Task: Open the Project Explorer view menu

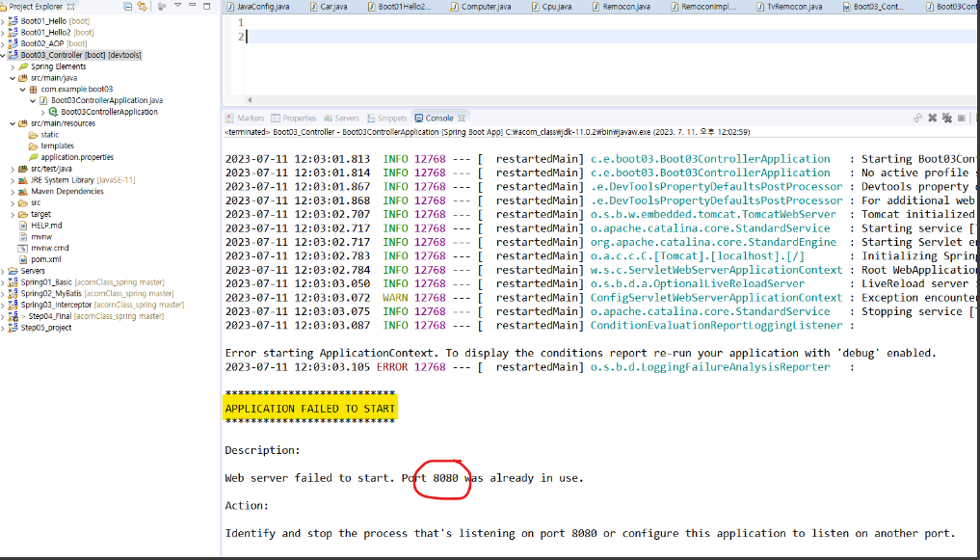Action: point(177,5)
